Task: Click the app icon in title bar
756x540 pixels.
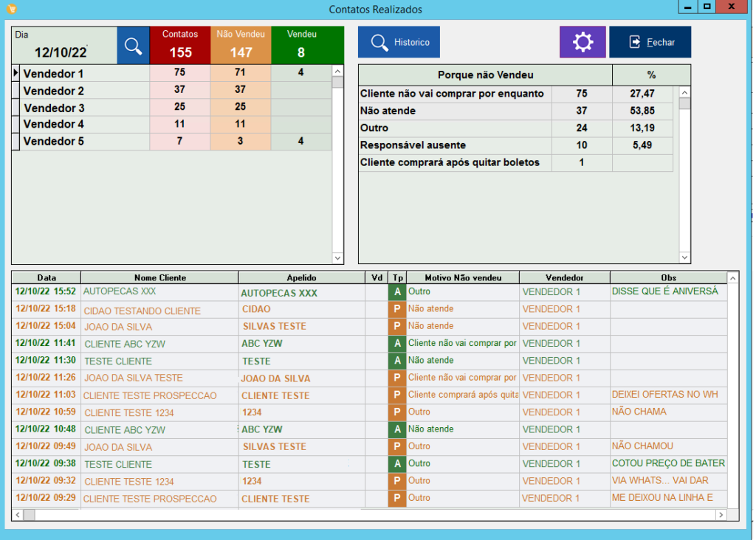Action: (x=10, y=9)
